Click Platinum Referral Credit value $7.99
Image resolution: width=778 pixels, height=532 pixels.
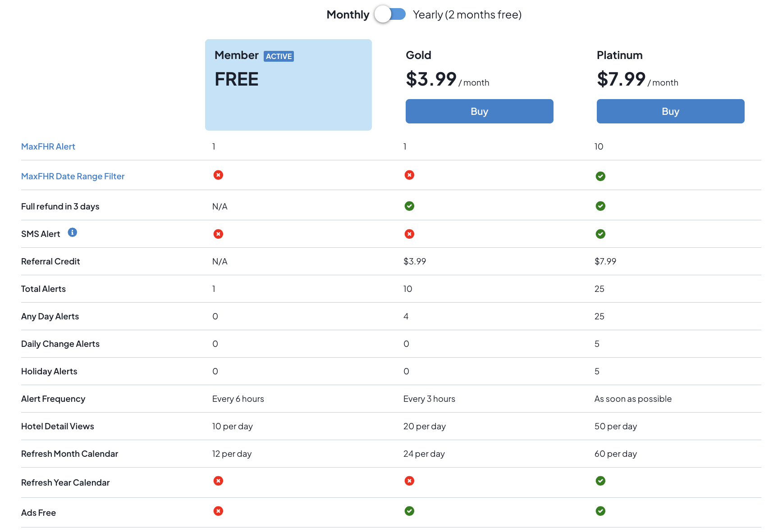[x=605, y=261]
